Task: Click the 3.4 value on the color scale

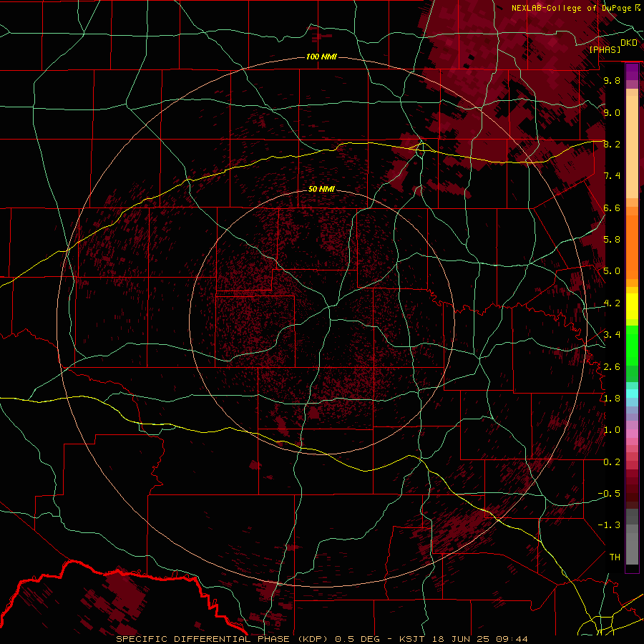Action: coord(612,335)
